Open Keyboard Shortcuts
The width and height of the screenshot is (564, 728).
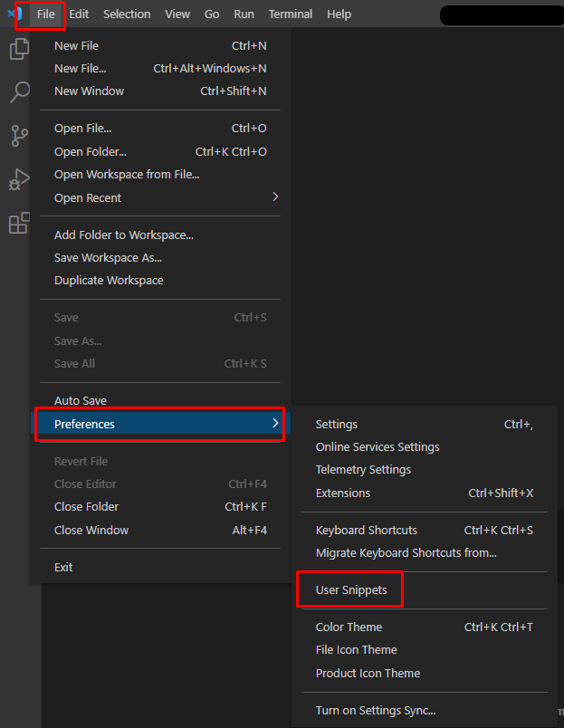(x=425, y=531)
